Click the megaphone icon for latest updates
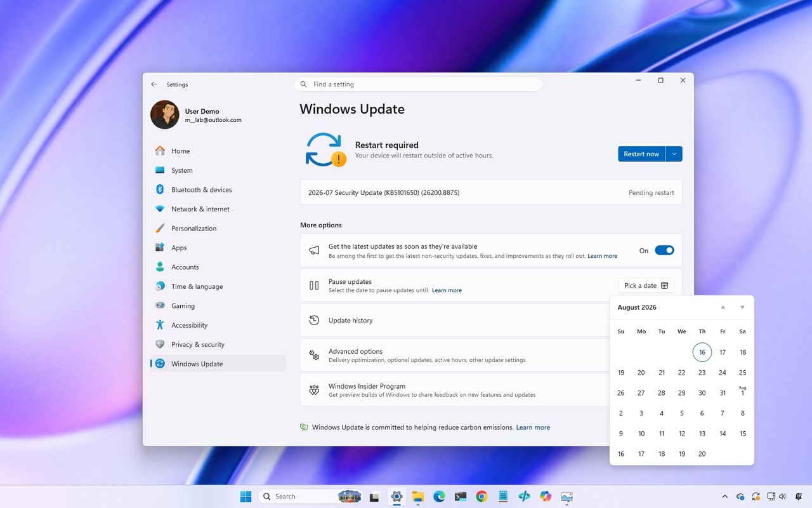 (314, 251)
